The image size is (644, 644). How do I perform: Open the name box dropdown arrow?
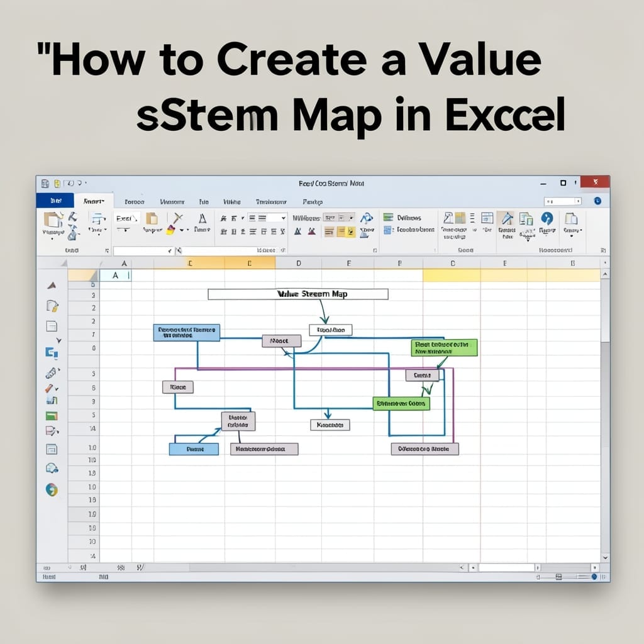click(170, 251)
